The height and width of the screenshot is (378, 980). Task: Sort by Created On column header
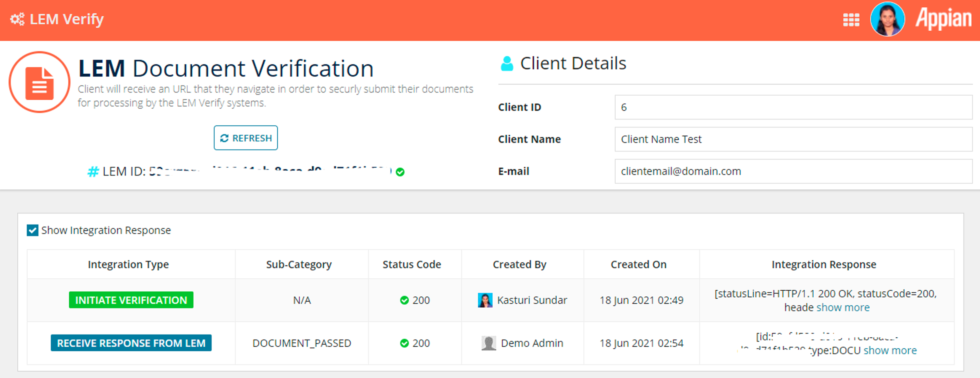coord(638,264)
